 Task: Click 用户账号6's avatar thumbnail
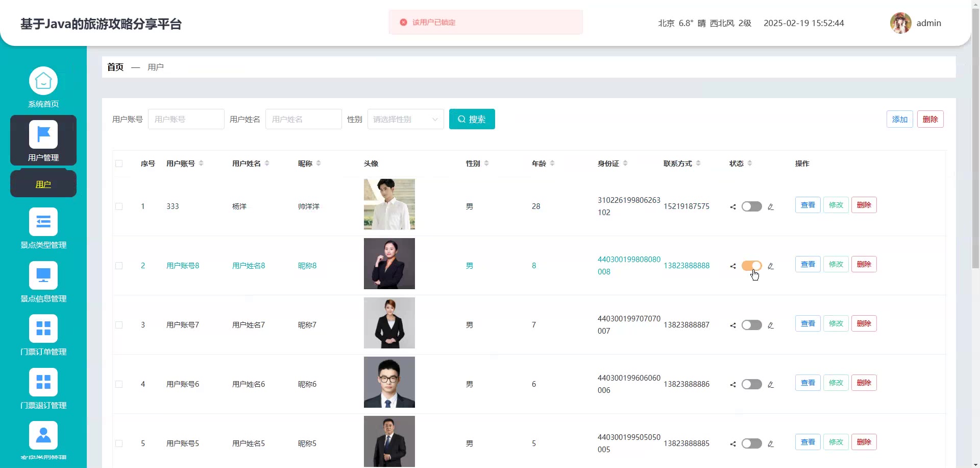[389, 382]
